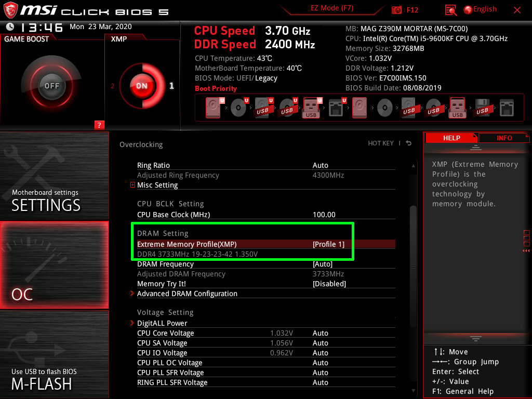532x399 pixels.
Task: Expand Advanced DRAM Configuration
Action: pos(187,294)
